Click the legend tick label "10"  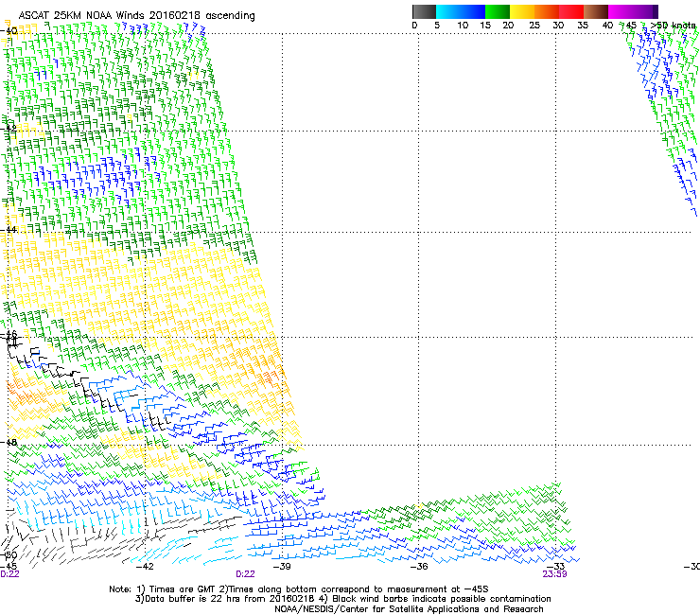(463, 26)
